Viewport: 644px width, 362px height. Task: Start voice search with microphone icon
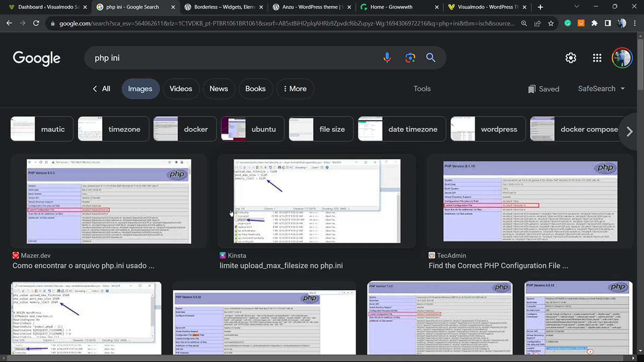click(x=387, y=58)
